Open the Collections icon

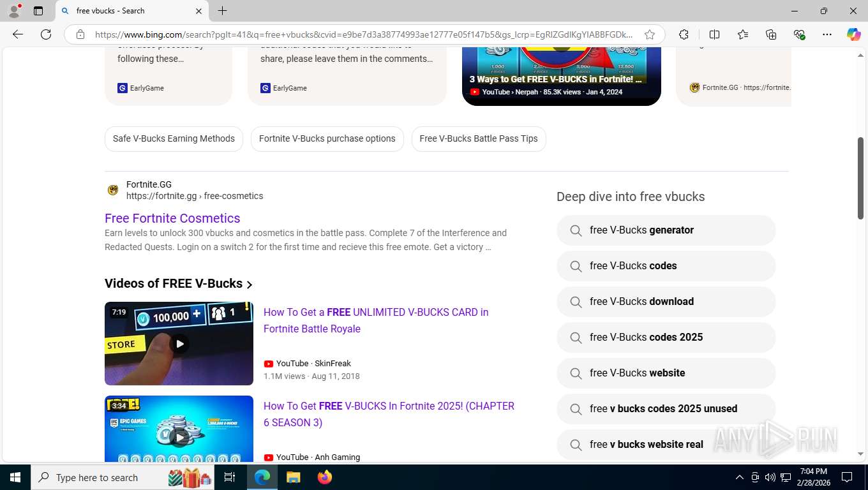pyautogui.click(x=771, y=34)
